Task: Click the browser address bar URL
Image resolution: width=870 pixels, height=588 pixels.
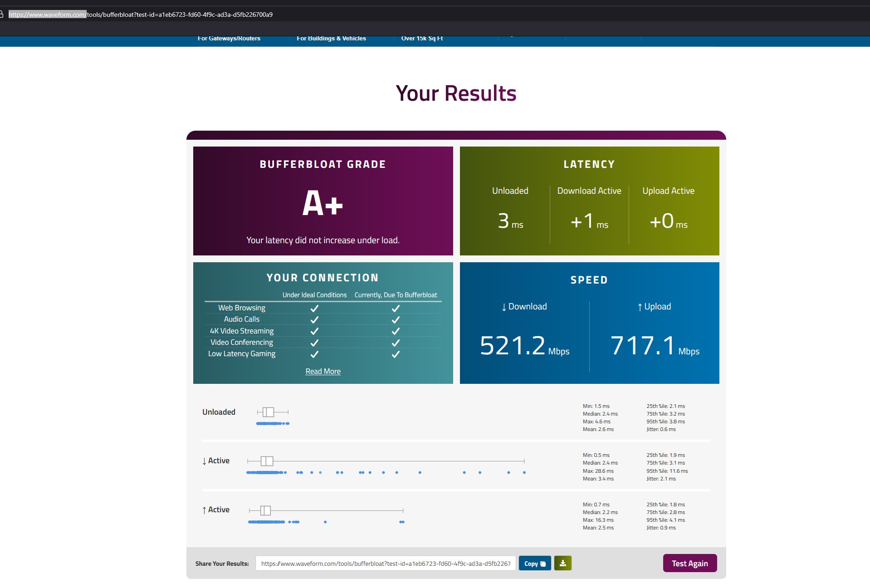Action: [x=141, y=15]
